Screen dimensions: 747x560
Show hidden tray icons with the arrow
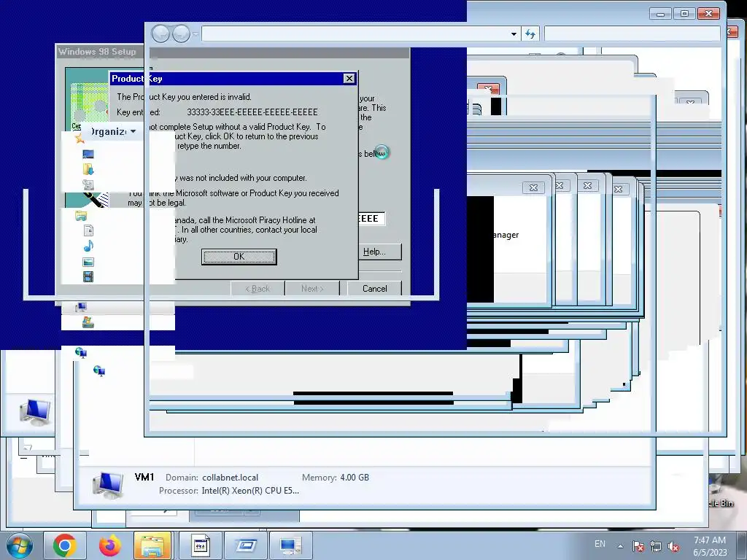620,546
